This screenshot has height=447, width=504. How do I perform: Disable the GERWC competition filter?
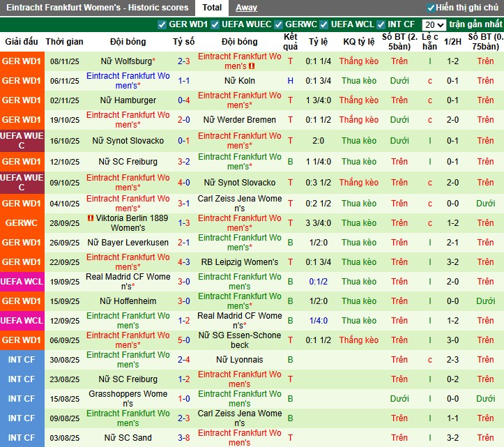(x=279, y=24)
